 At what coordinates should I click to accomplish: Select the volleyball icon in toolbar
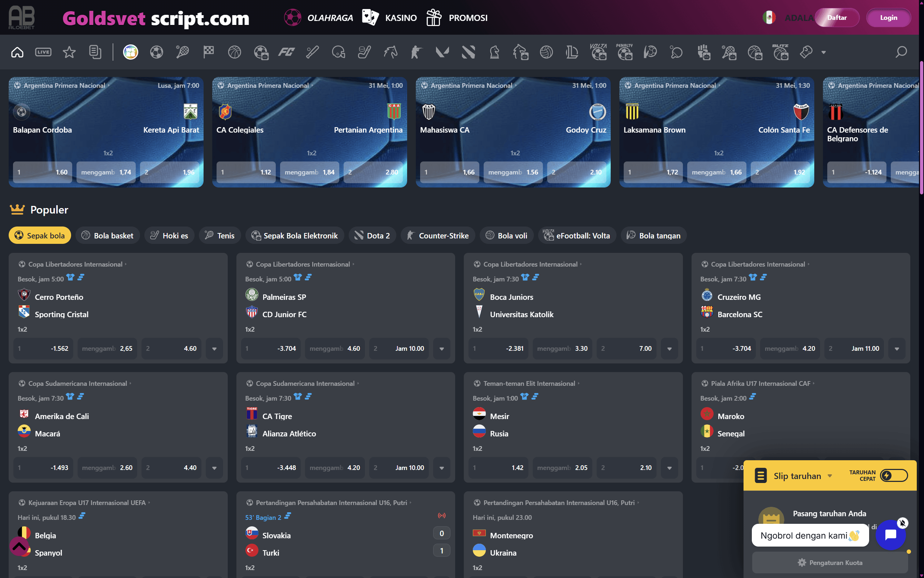546,52
